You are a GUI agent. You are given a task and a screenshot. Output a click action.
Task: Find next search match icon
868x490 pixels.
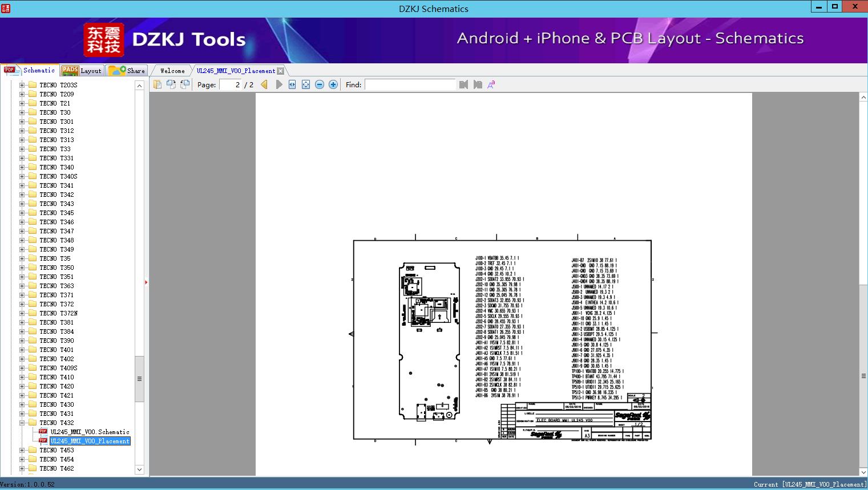478,84
